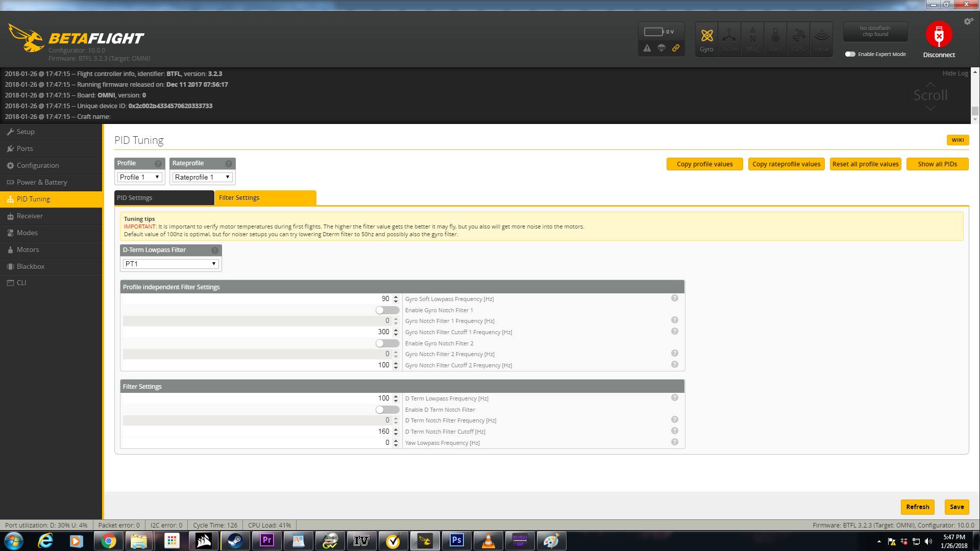Open the Profile 1 dropdown
This screenshot has height=551, width=980.
[x=139, y=177]
